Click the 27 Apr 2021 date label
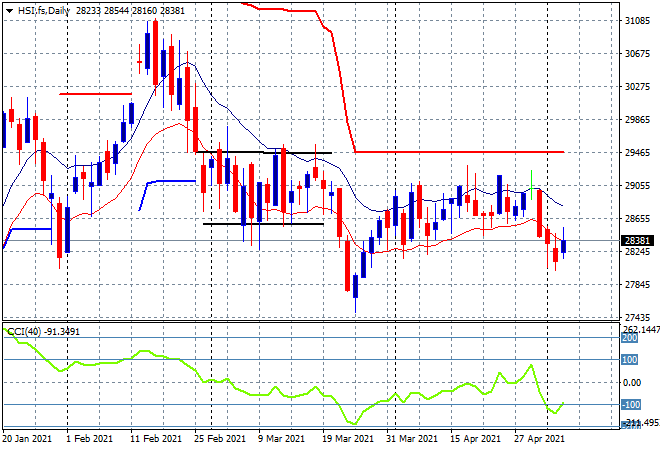Image resolution: width=660 pixels, height=450 pixels. (x=539, y=439)
